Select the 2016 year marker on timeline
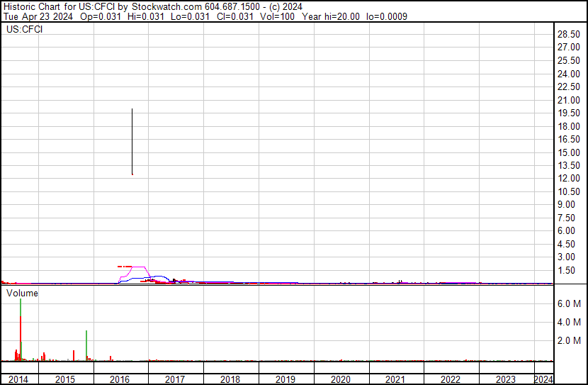The height and width of the screenshot is (385, 588). click(120, 379)
